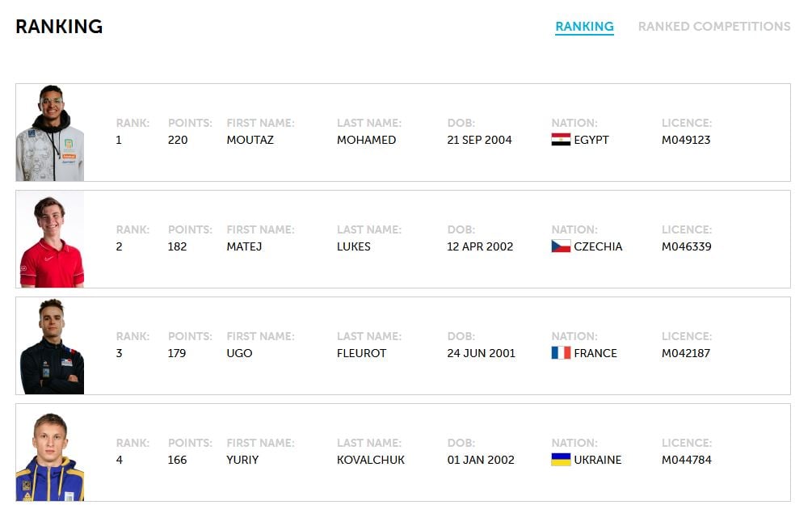Click the last name KOVALCHUK

click(x=371, y=460)
